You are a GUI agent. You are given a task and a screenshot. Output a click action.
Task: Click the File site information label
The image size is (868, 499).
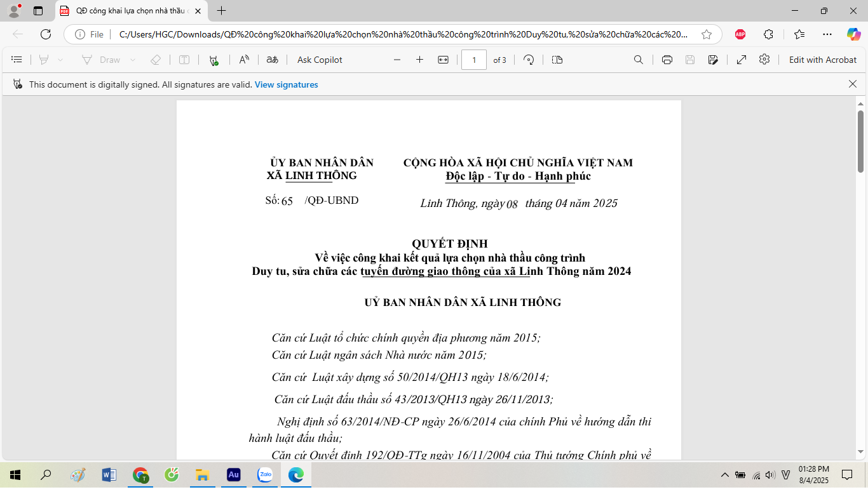coord(90,34)
